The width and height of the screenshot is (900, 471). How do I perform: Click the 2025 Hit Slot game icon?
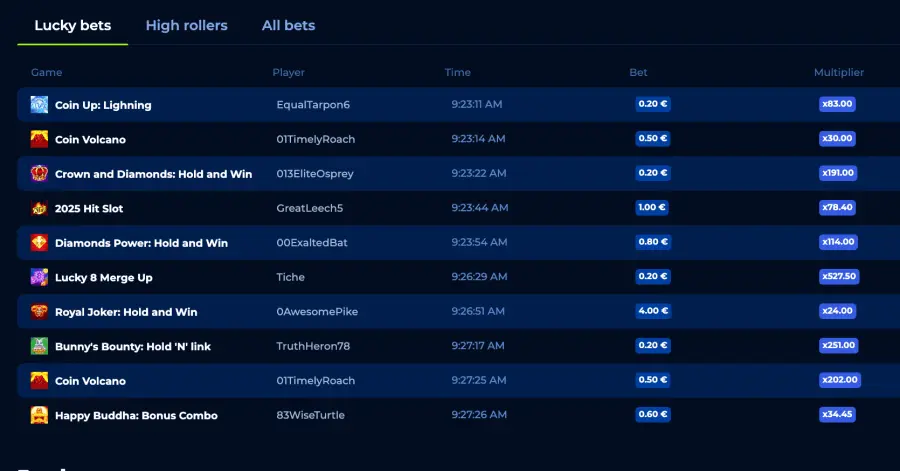[x=39, y=208]
